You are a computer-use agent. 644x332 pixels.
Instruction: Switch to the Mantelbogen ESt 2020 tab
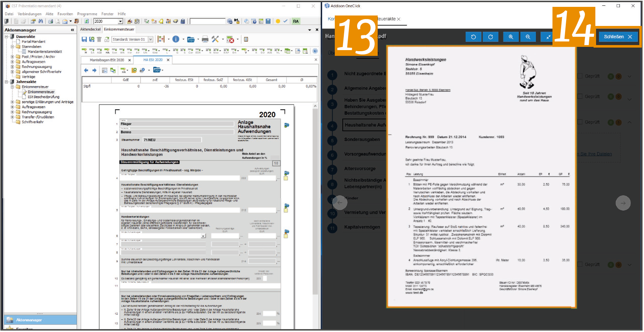(107, 60)
